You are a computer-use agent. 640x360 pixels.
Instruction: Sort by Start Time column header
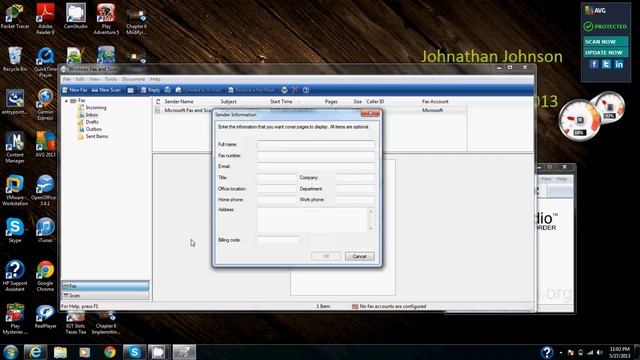tap(281, 102)
